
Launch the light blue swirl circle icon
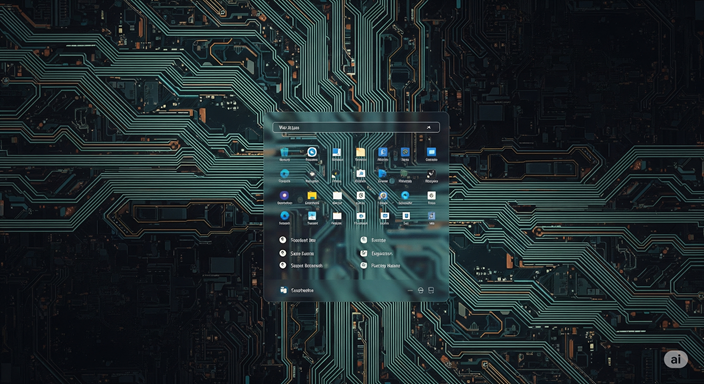[x=405, y=195]
